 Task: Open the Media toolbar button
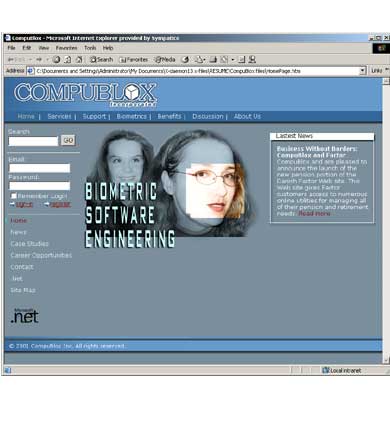click(x=165, y=60)
